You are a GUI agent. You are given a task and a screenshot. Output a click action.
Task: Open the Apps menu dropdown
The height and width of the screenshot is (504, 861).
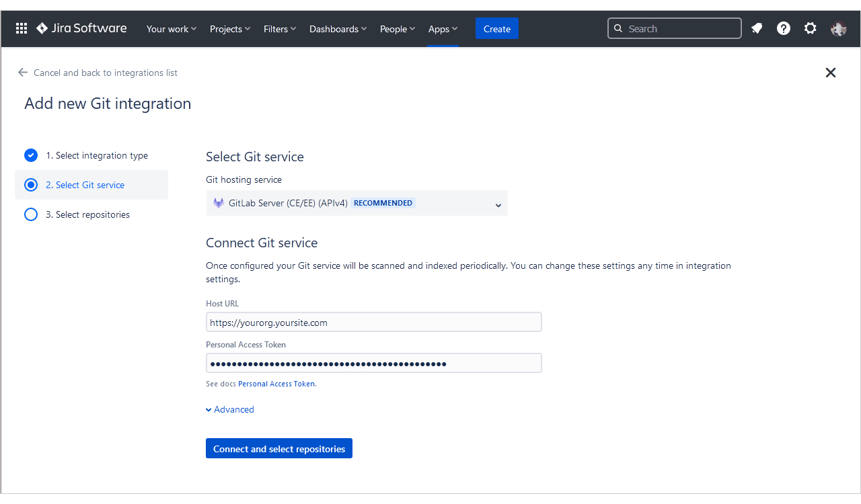pyautogui.click(x=442, y=28)
